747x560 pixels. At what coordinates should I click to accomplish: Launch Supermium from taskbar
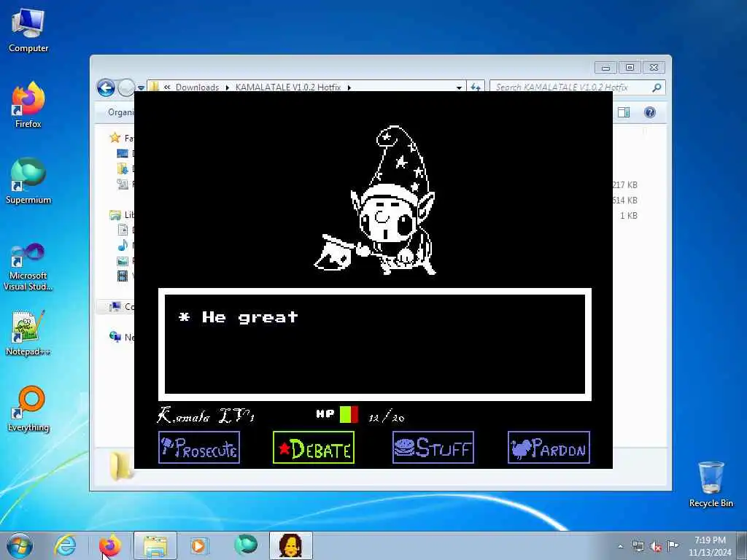pyautogui.click(x=246, y=545)
